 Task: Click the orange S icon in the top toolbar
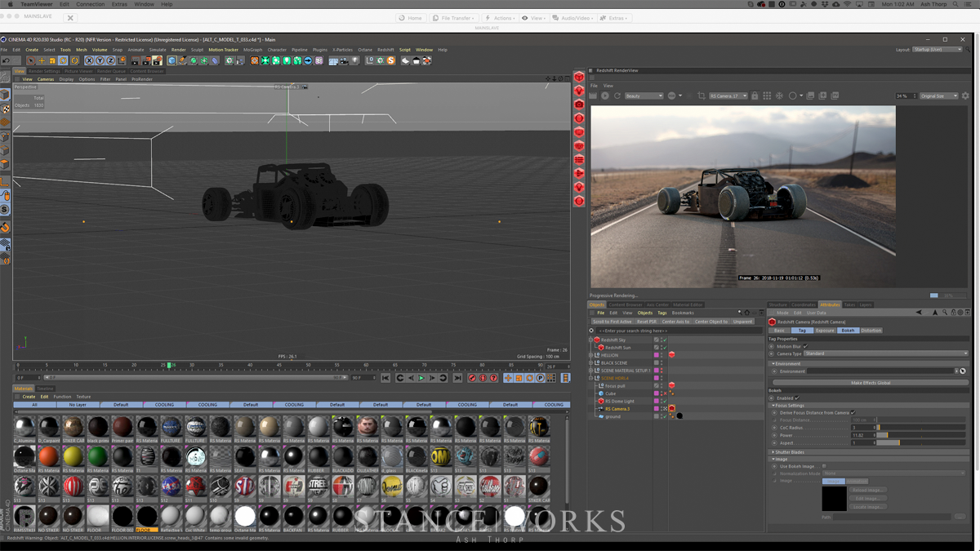coord(391,60)
